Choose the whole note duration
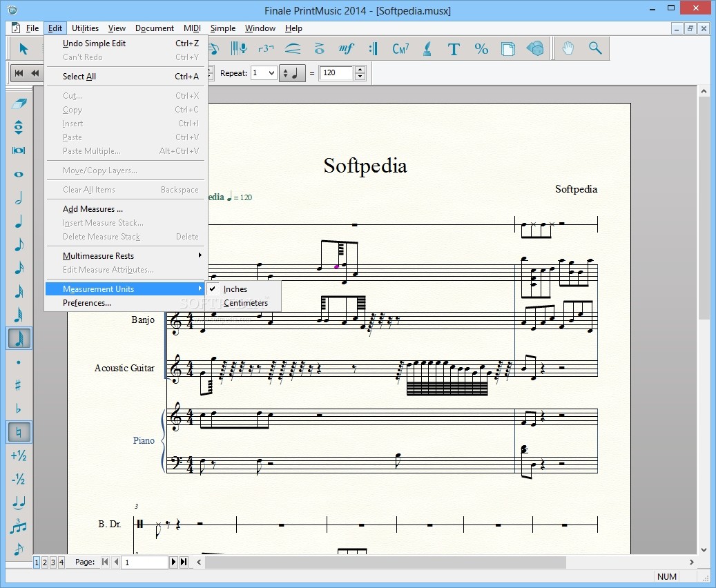716x588 pixels. [19, 174]
